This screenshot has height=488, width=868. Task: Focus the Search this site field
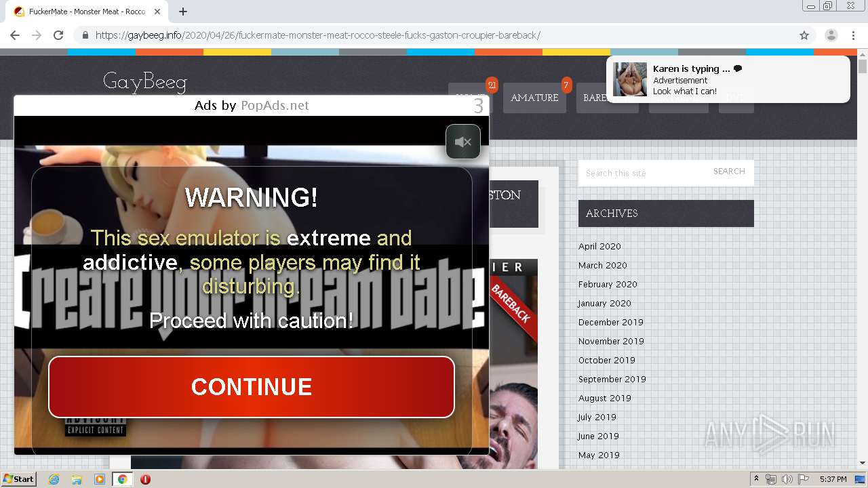(x=642, y=173)
